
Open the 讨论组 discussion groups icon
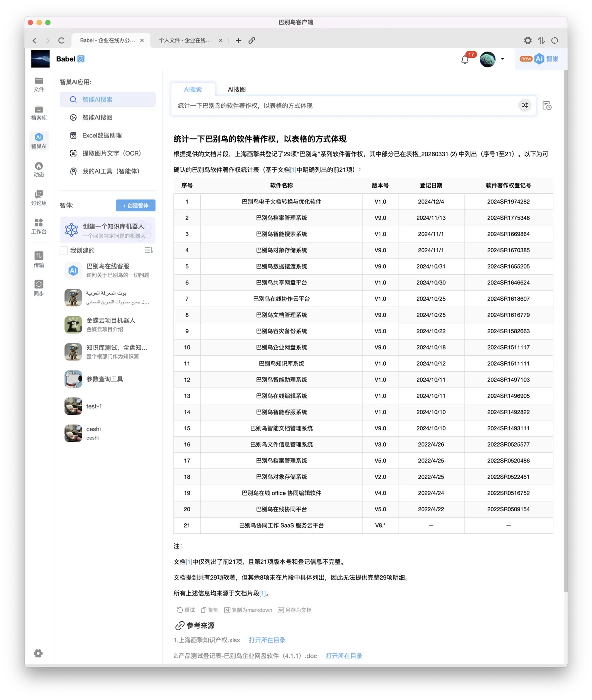pyautogui.click(x=39, y=198)
